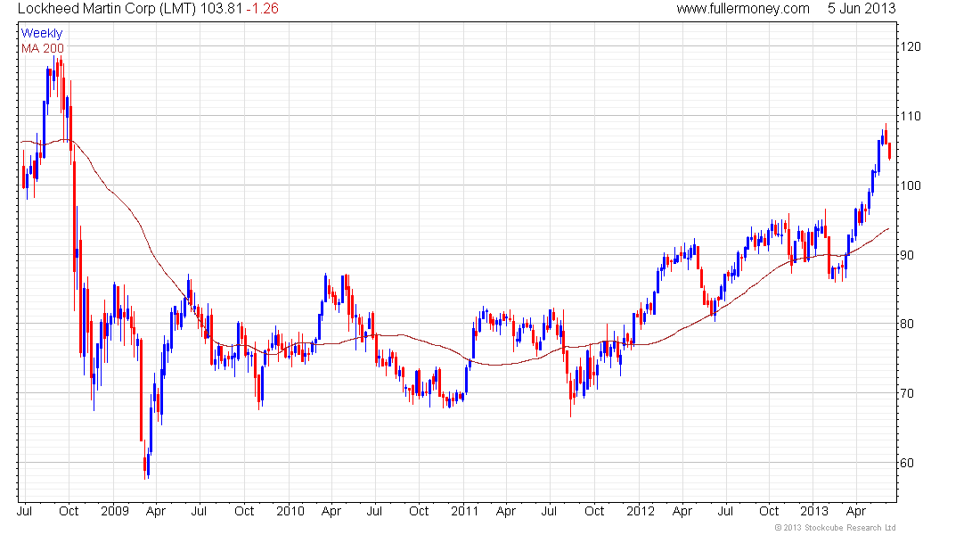Open the www.fullermoney.com text
The width and height of the screenshot is (980, 535).
742,9
